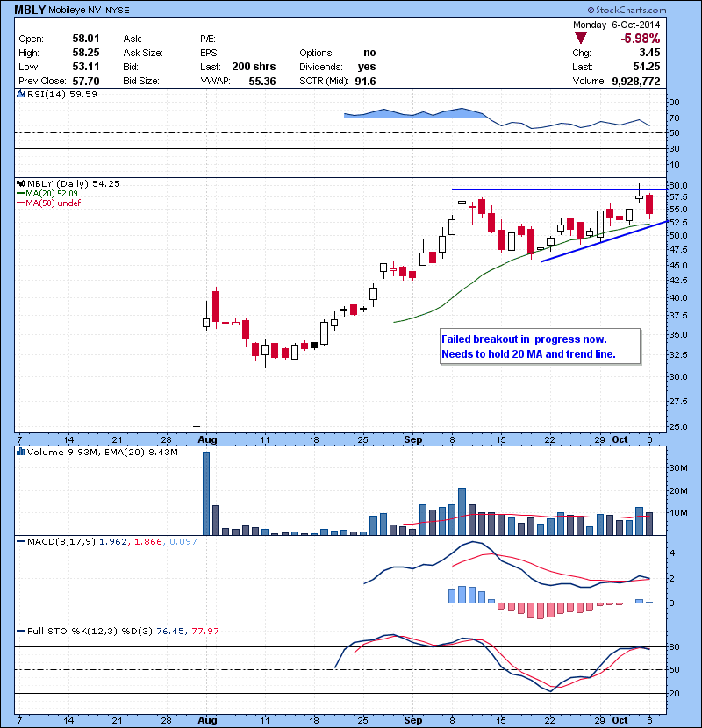Click the 90 level on RSI axis
Screen dimensions: 702x728
(x=674, y=102)
